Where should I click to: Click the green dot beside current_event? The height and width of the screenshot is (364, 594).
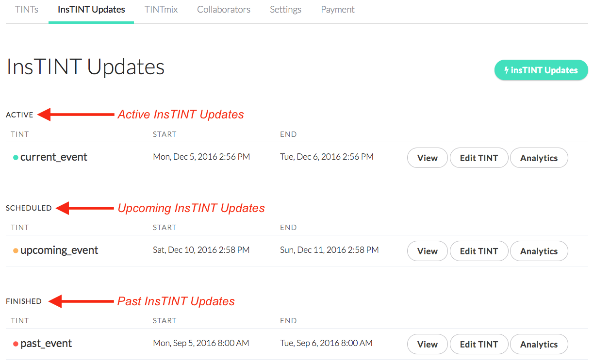16,158
